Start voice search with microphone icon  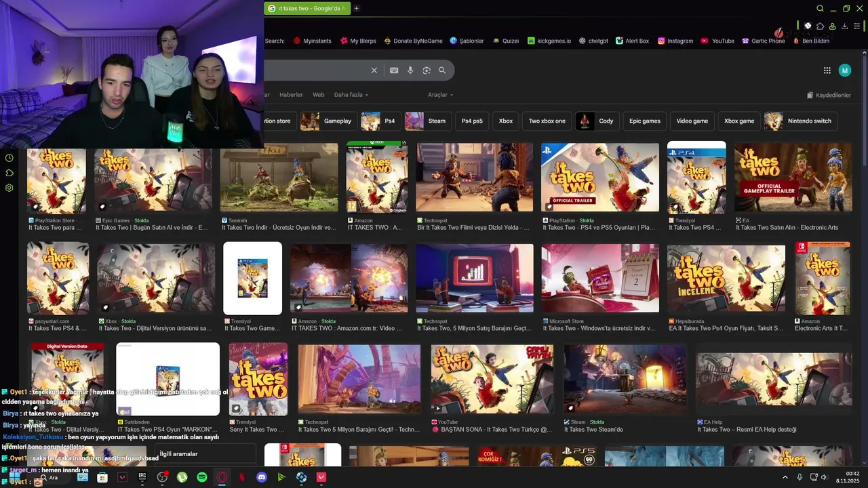point(410,70)
